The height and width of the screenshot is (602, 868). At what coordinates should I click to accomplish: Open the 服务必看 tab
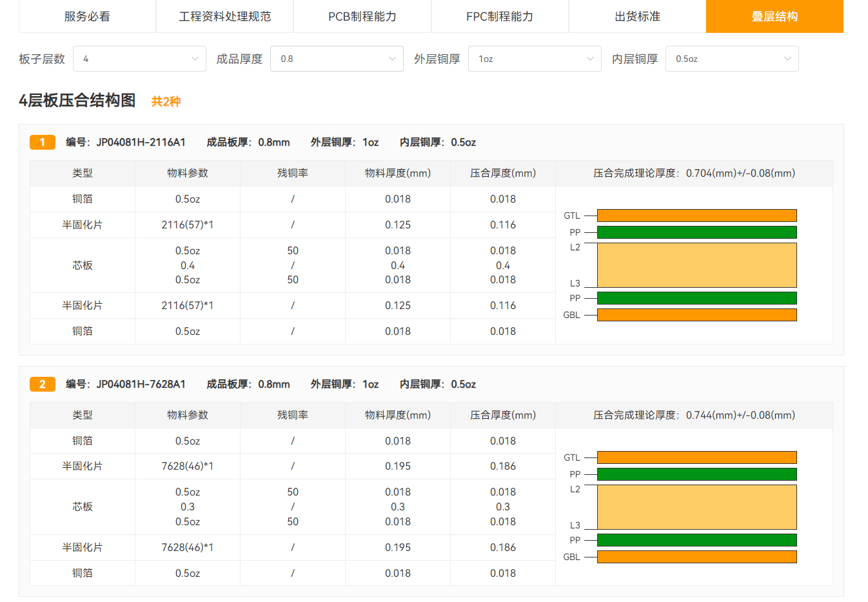[x=87, y=16]
